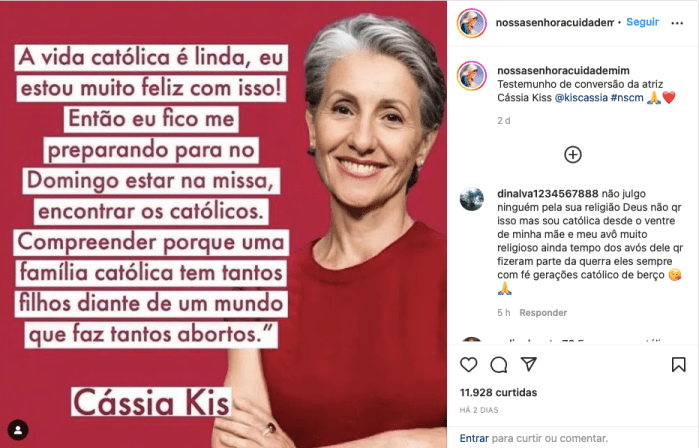The image size is (699, 448).
Task: View 11.928 curtidas likes list
Action: (498, 393)
